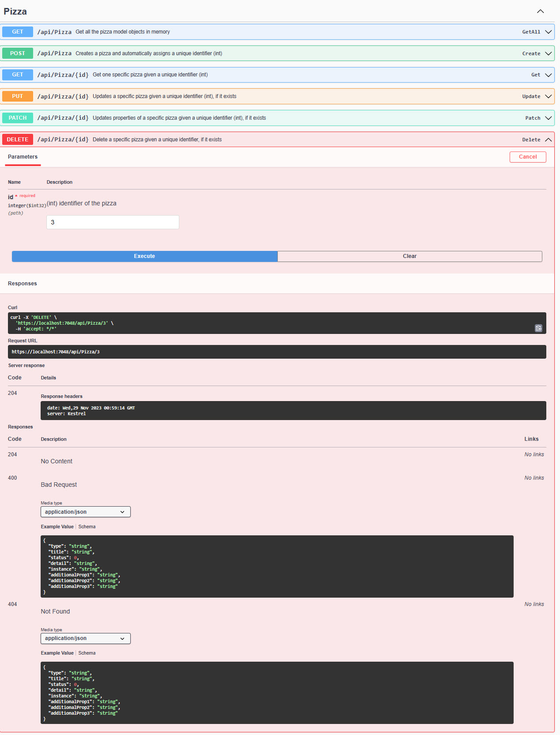Viewport: 560px width, 735px height.
Task: Click the GetAll operation id label
Action: click(x=531, y=32)
